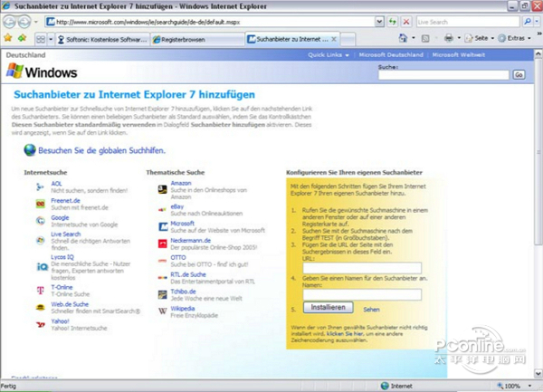Click the Lycos IQ logo icon
543x392 pixels.
tap(43, 267)
